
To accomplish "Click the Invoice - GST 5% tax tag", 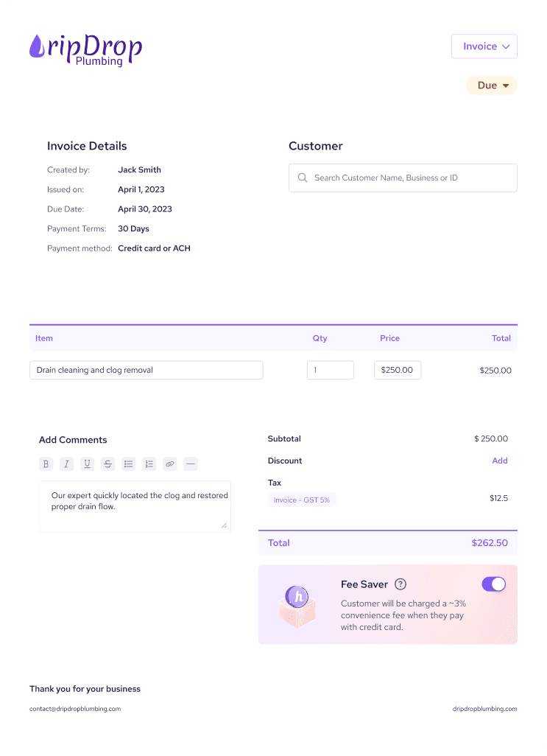I will click(x=302, y=500).
